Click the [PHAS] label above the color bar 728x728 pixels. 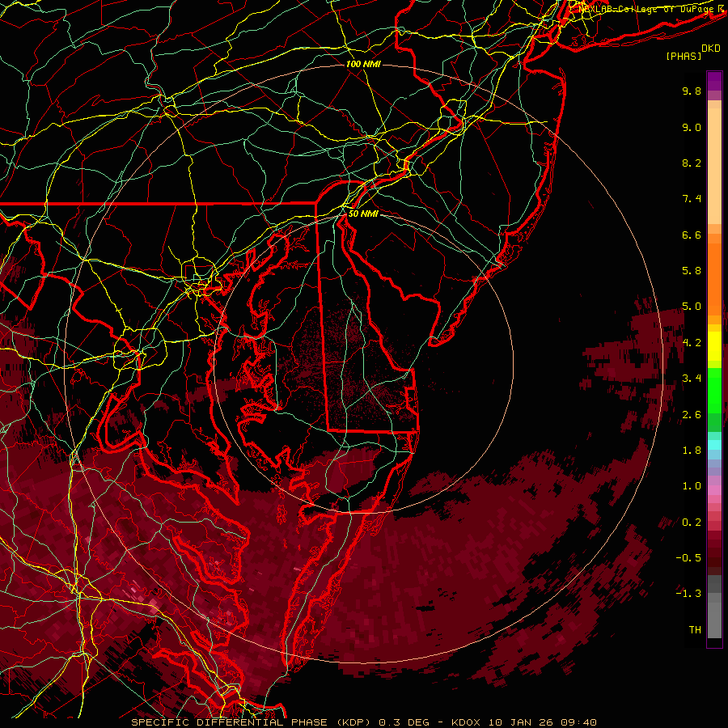[684, 56]
